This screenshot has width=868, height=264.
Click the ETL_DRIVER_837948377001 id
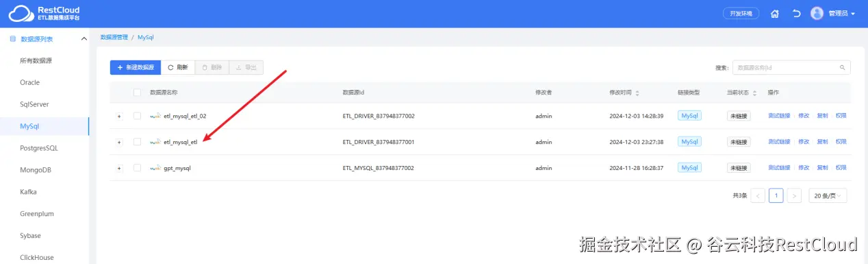click(379, 142)
